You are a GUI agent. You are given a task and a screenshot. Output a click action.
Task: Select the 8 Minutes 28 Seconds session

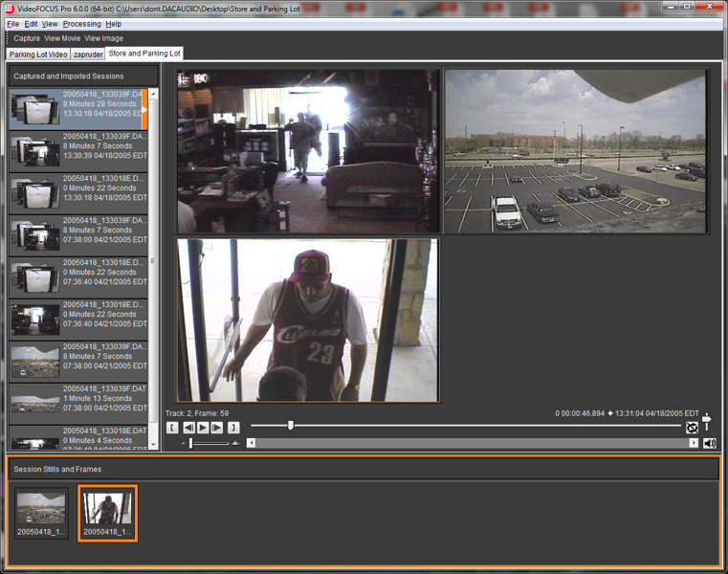[78, 109]
